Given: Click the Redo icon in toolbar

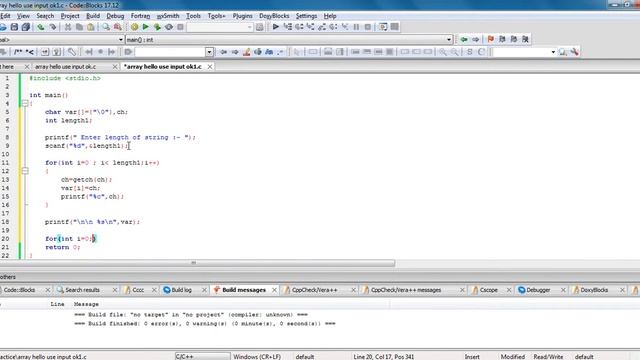Looking at the screenshot, I should tap(53, 27).
